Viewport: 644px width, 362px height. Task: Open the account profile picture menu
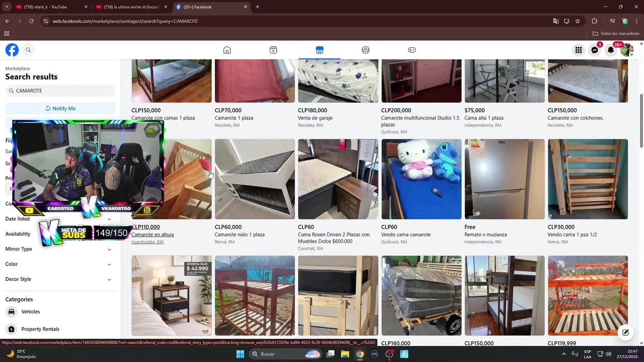pos(627,50)
